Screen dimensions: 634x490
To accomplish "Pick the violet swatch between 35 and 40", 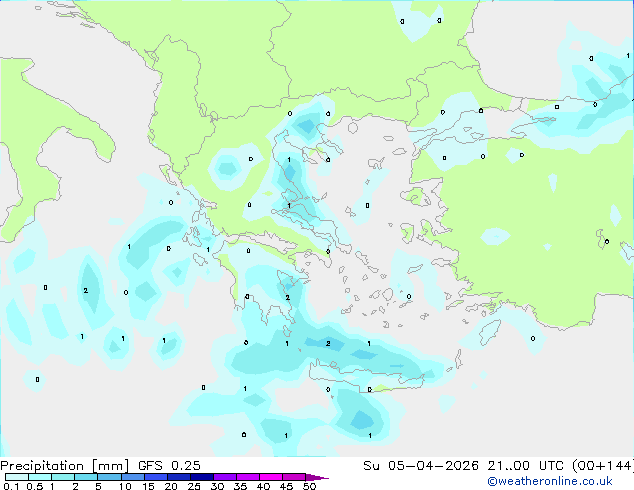I will (247, 477).
